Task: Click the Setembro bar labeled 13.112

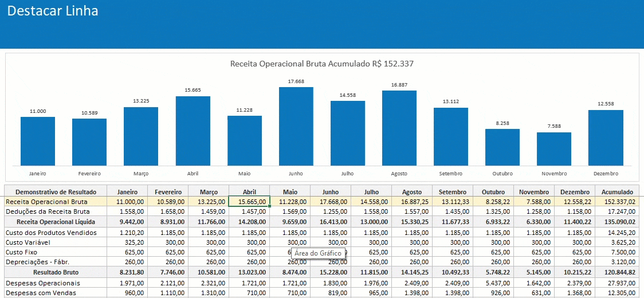Action: pyautogui.click(x=451, y=137)
